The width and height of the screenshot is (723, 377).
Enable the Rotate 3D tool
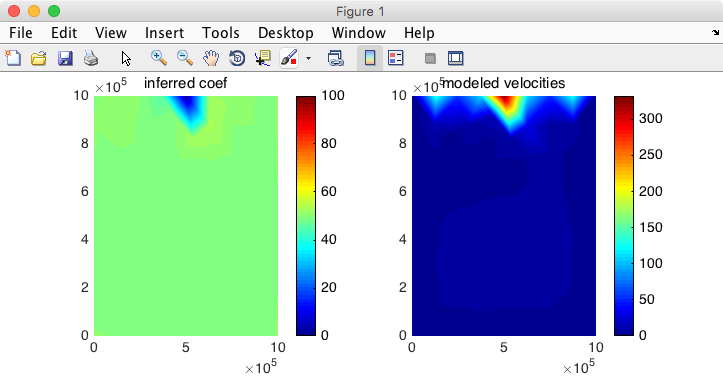[x=237, y=59]
